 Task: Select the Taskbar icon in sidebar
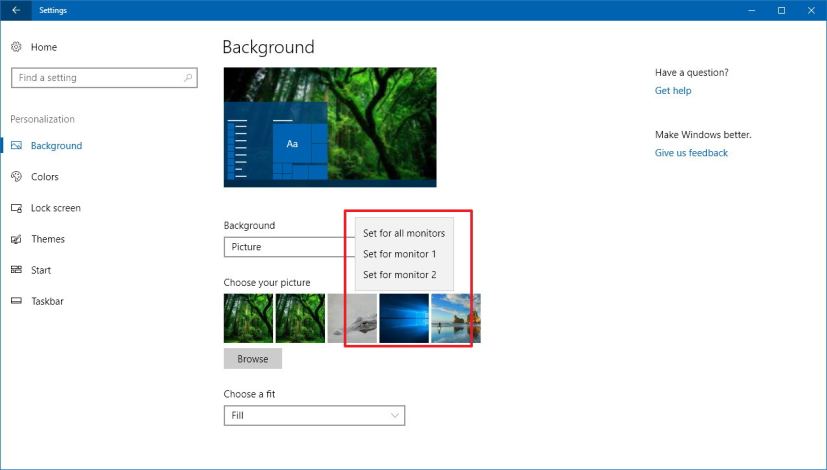click(x=16, y=301)
